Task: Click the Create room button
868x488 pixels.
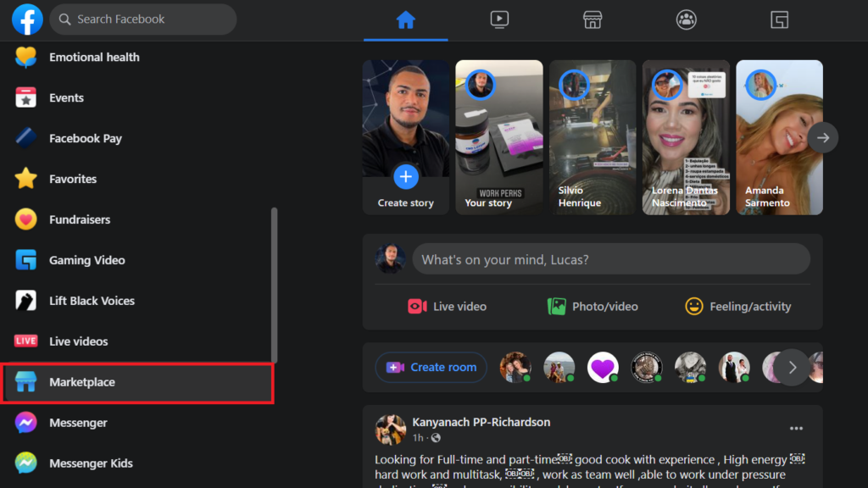Action: (x=431, y=368)
